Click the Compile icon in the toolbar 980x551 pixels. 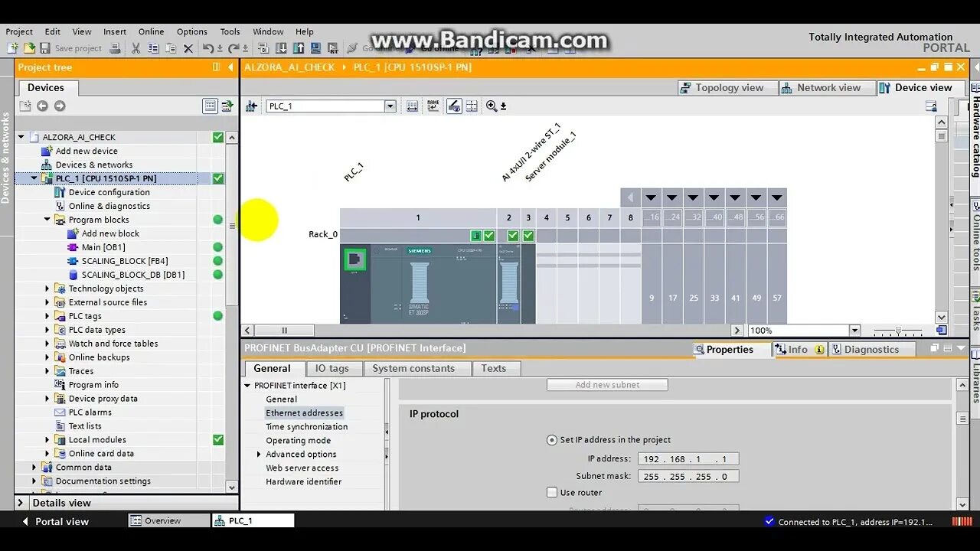pyautogui.click(x=263, y=48)
